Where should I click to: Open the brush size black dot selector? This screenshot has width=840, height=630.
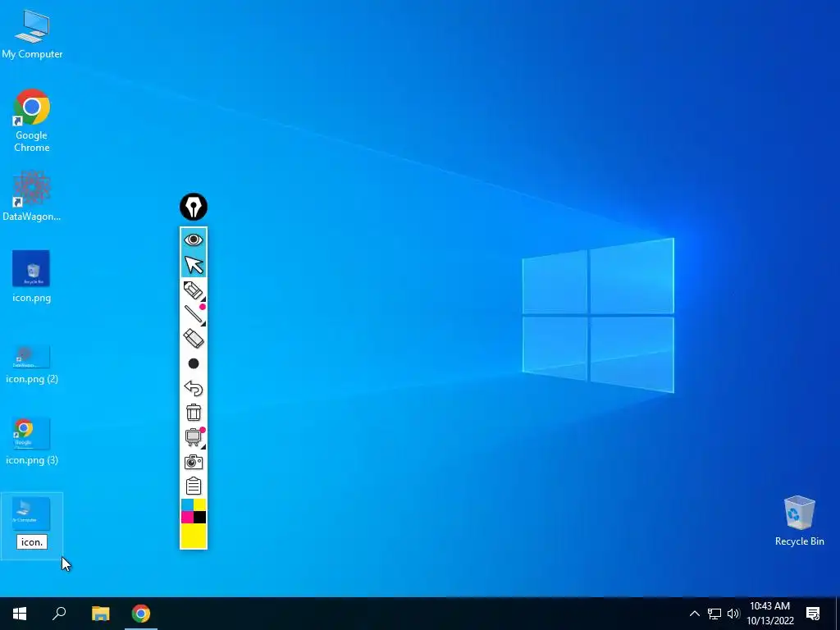click(x=194, y=363)
